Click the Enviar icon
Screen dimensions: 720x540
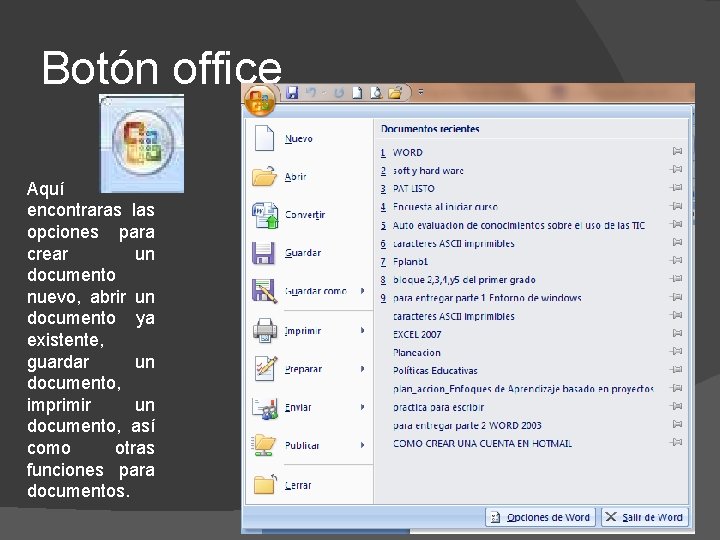(265, 407)
